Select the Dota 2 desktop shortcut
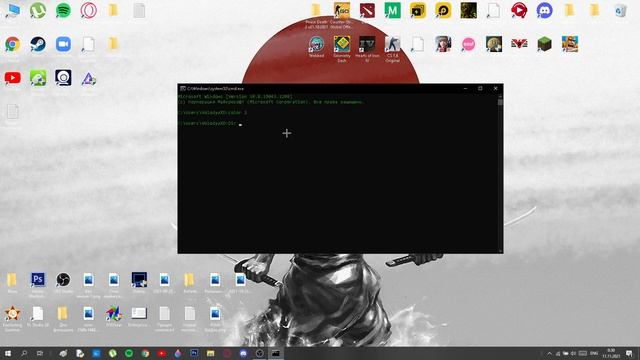This screenshot has height=360, width=640. pos(367,11)
